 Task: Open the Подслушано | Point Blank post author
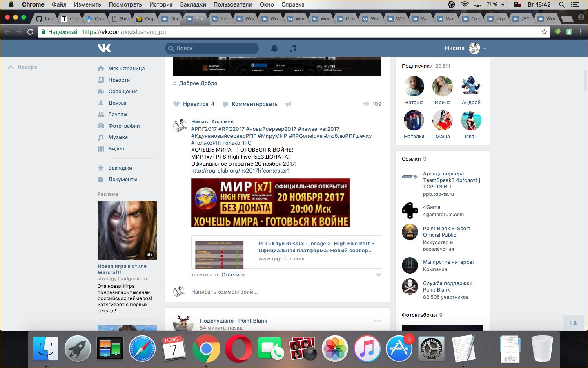click(233, 321)
